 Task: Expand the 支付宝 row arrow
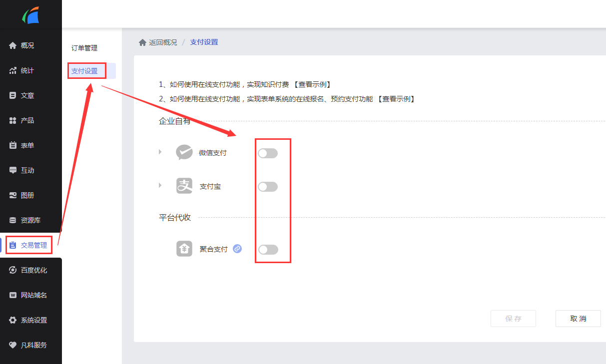pos(160,185)
